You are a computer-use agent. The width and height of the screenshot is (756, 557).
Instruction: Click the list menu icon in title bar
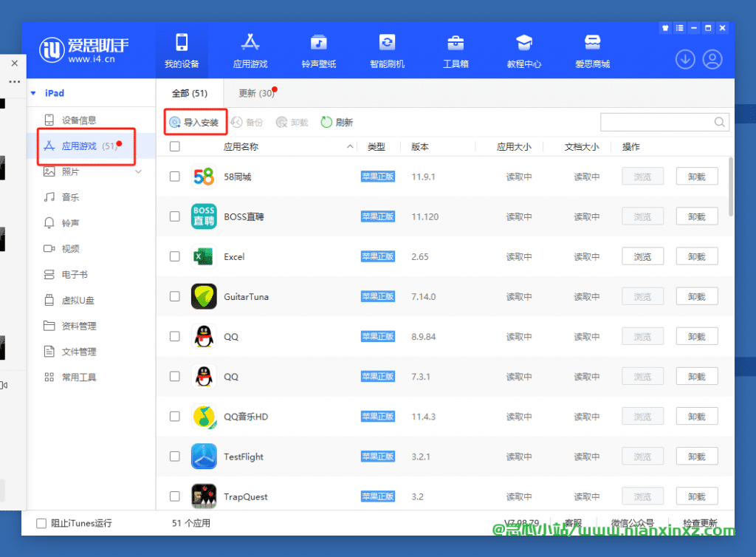(x=679, y=28)
